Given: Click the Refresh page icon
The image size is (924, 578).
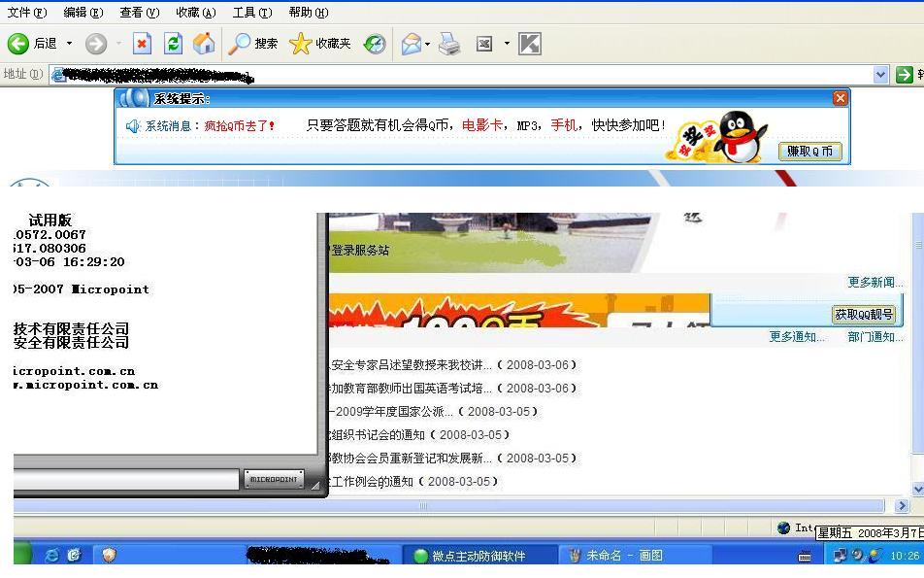Looking at the screenshot, I should coord(173,44).
